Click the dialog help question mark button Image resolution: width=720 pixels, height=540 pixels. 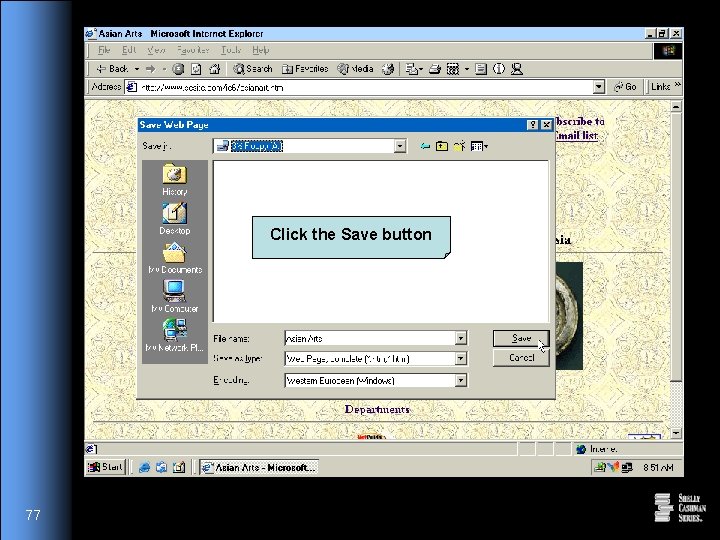pos(533,125)
